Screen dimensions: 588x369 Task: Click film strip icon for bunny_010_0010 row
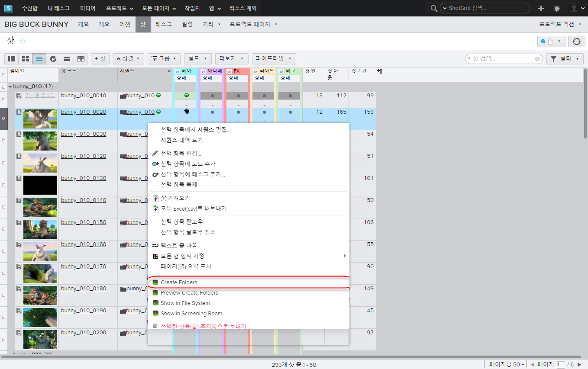point(19,95)
